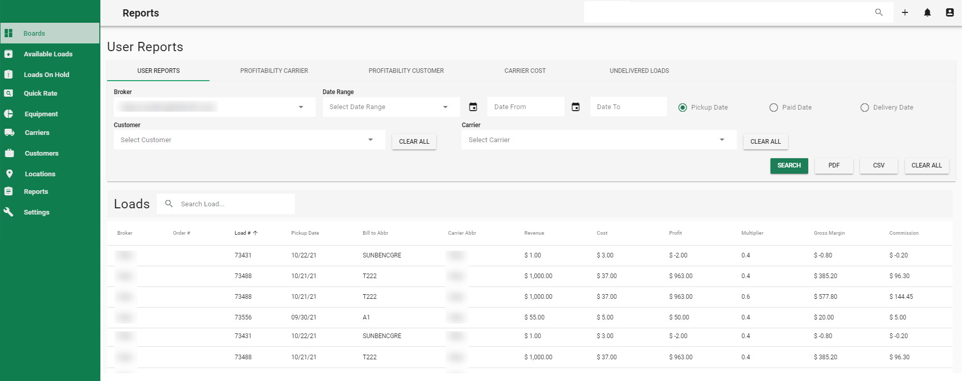Switch to the Profitability Customer tab
980x381 pixels.
(x=406, y=71)
